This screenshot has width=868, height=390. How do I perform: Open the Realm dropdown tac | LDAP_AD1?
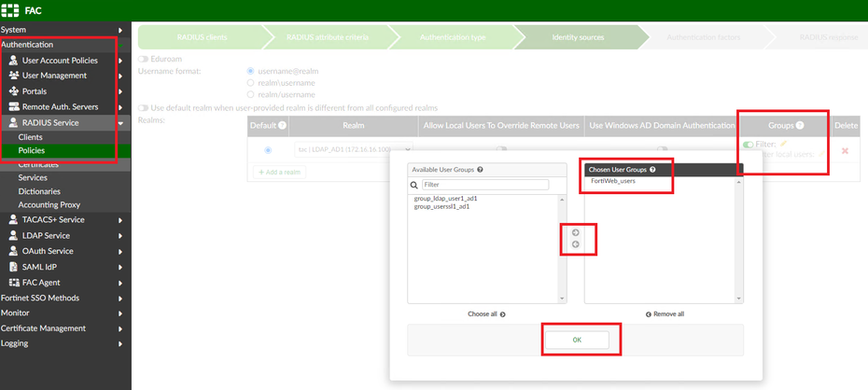(353, 149)
